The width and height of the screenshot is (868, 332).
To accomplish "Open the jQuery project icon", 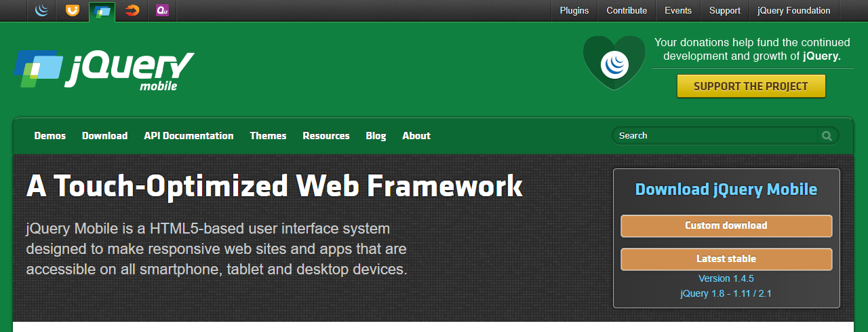I will [x=41, y=10].
